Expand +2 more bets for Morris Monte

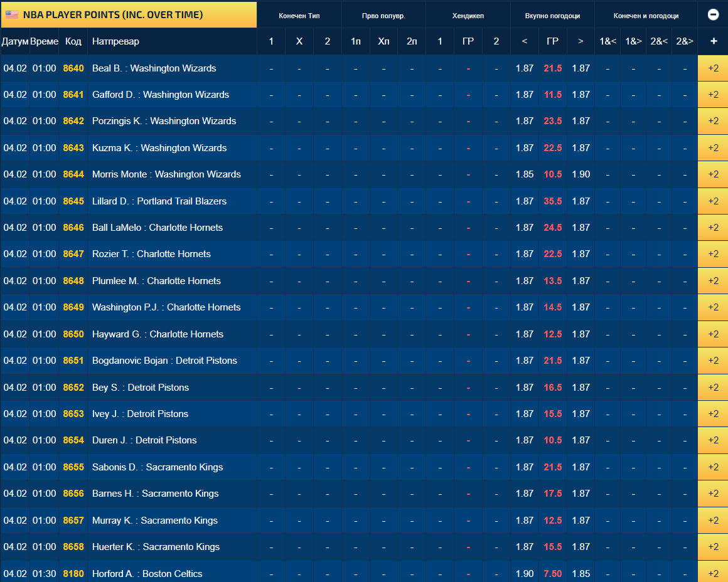[x=713, y=174]
